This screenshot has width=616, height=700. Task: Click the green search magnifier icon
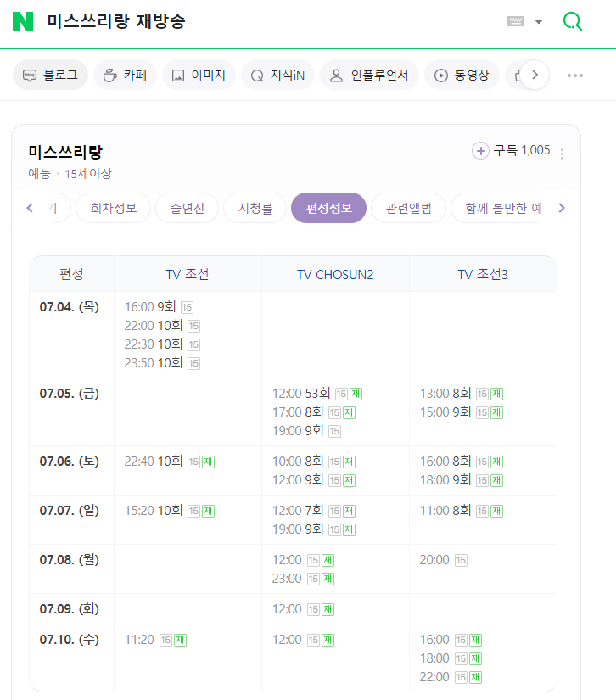tap(572, 21)
